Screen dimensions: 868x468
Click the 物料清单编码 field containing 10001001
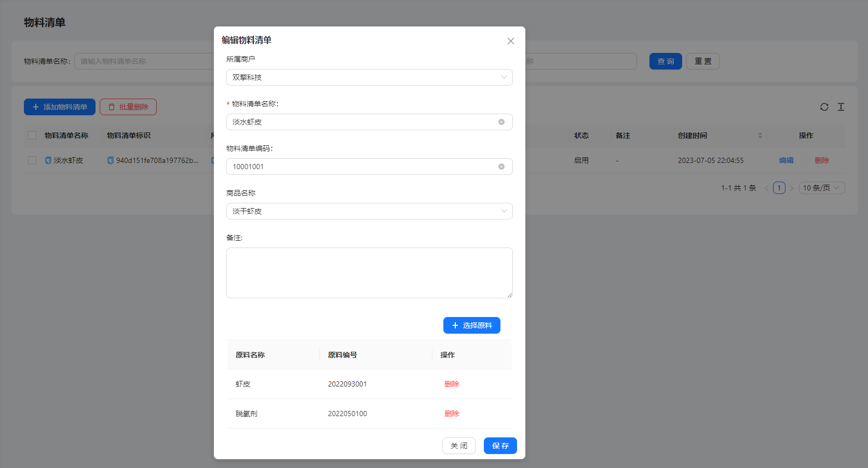click(370, 167)
